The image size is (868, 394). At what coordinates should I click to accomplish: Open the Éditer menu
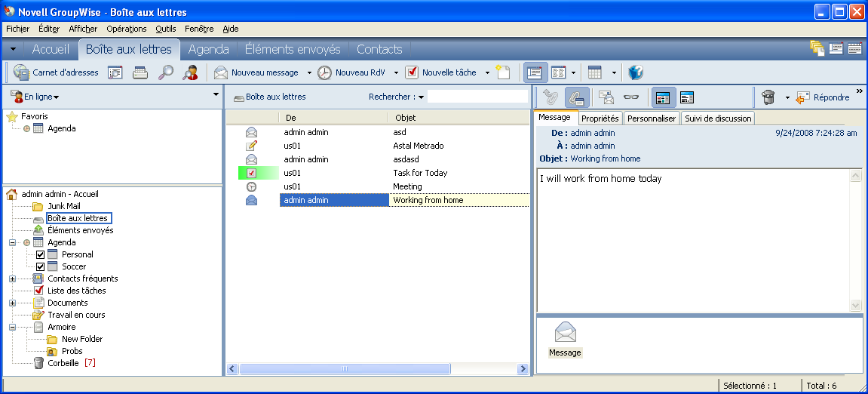click(x=49, y=29)
